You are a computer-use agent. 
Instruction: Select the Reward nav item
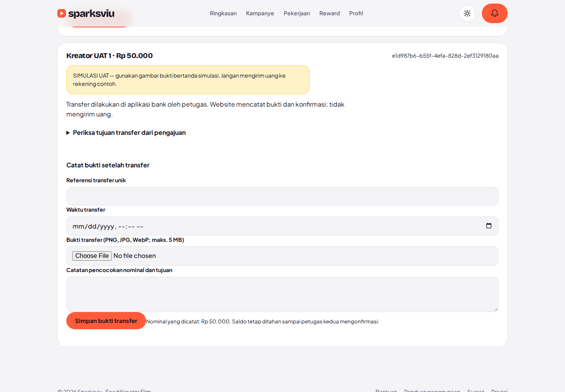[330, 13]
